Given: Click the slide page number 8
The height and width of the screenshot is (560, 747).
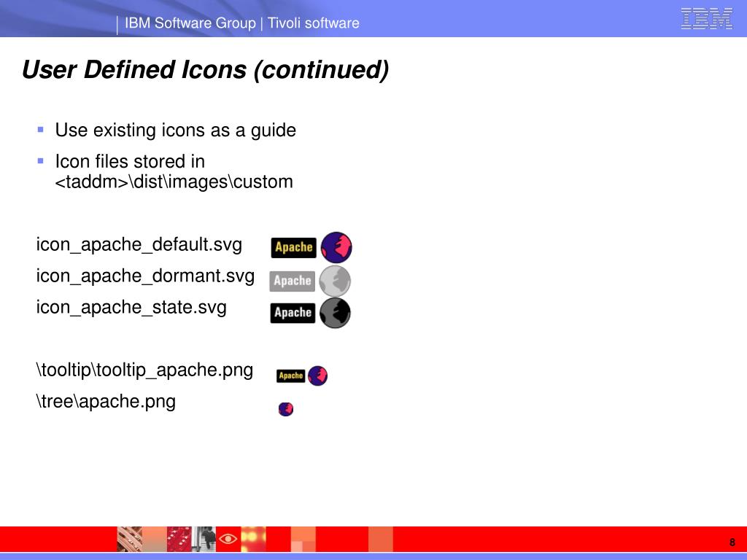Looking at the screenshot, I should point(732,542).
